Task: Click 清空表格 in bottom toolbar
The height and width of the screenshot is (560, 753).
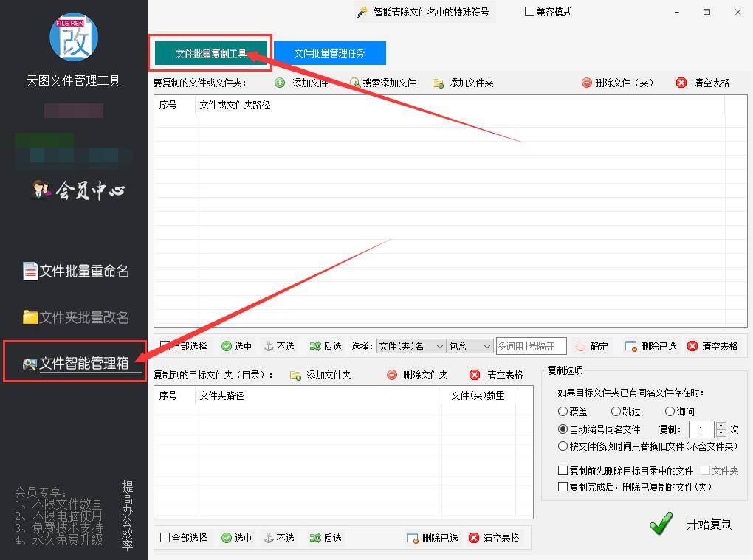Action: click(x=494, y=538)
